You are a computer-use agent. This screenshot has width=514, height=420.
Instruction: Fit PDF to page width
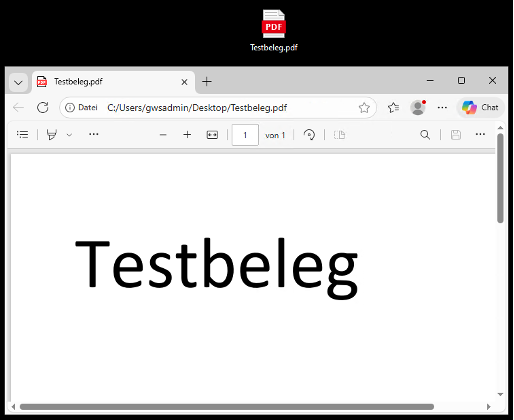coord(212,135)
